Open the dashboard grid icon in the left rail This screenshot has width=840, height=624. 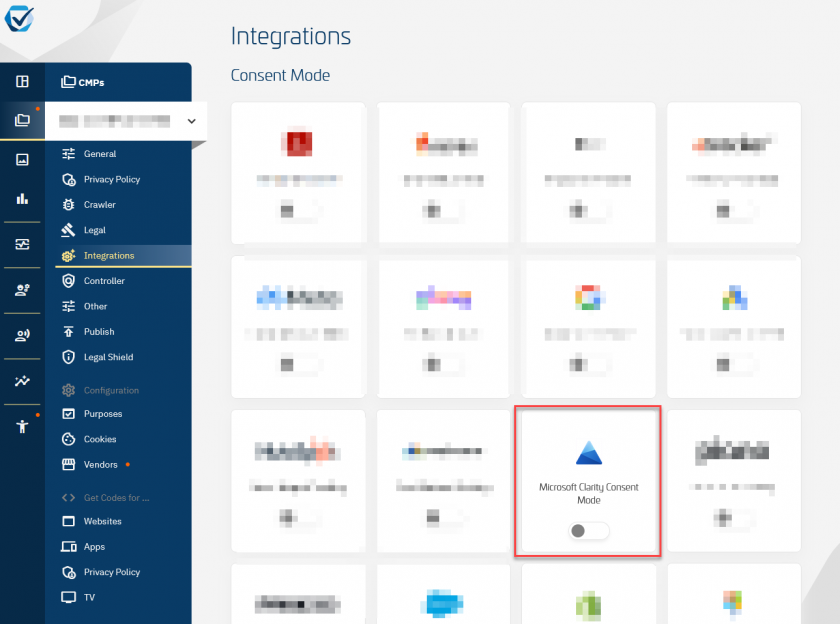(22, 81)
